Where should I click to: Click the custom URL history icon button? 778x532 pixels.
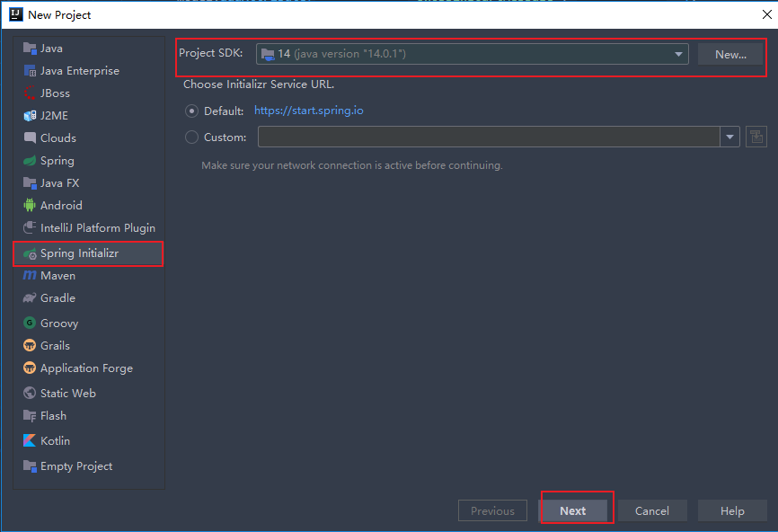756,137
